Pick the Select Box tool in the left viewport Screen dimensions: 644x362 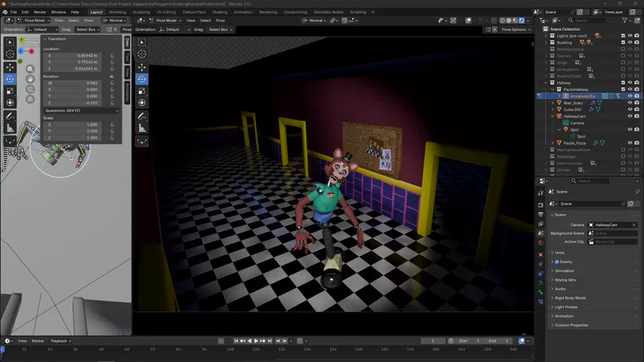[10, 42]
